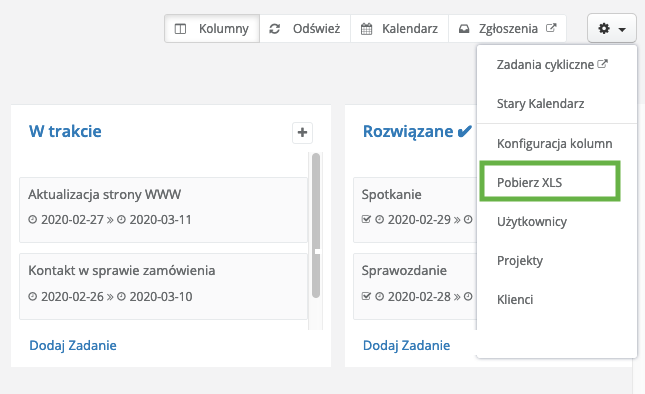The height and width of the screenshot is (394, 645).
Task: Open Zgłoszenia in a new window
Action: pyautogui.click(x=507, y=29)
